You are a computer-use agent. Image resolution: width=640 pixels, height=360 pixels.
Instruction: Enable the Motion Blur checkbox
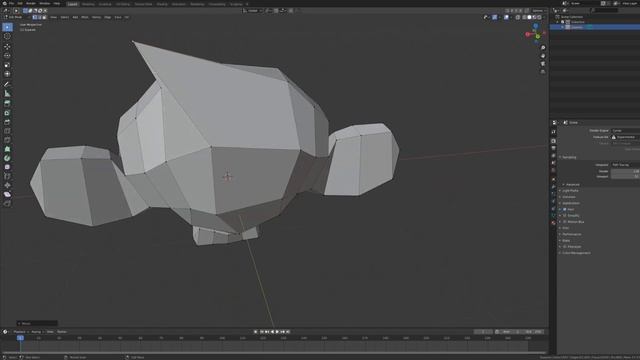tap(565, 222)
